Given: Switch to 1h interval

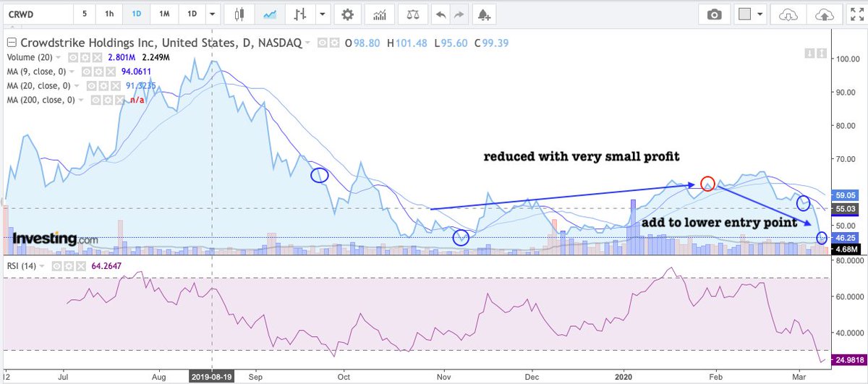Looking at the screenshot, I should tap(109, 14).
